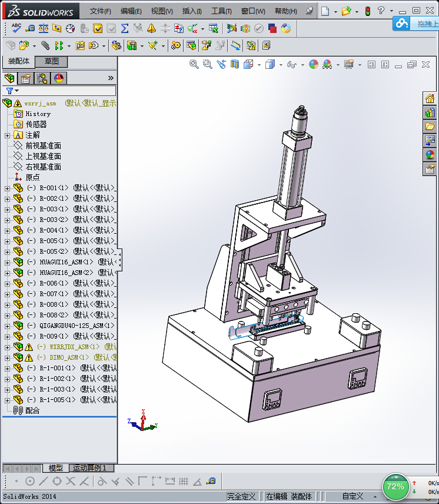439x504 pixels.
Task: Open the yellow warning bell Check tool
Action: coord(151,28)
